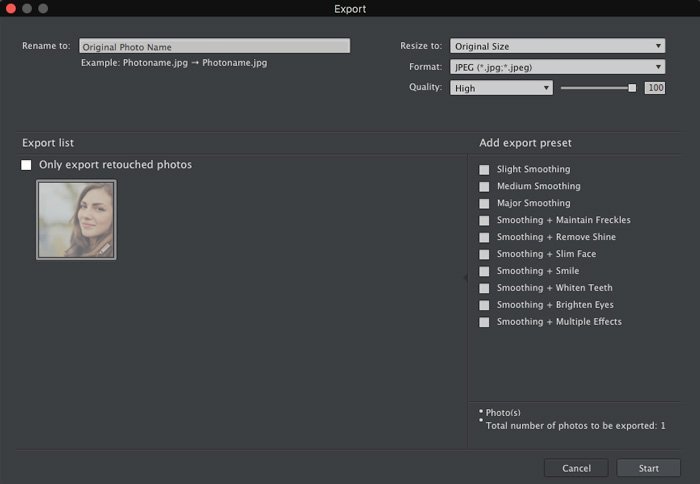This screenshot has width=700, height=484.
Task: Open the Resize to dropdown
Action: 557,46
